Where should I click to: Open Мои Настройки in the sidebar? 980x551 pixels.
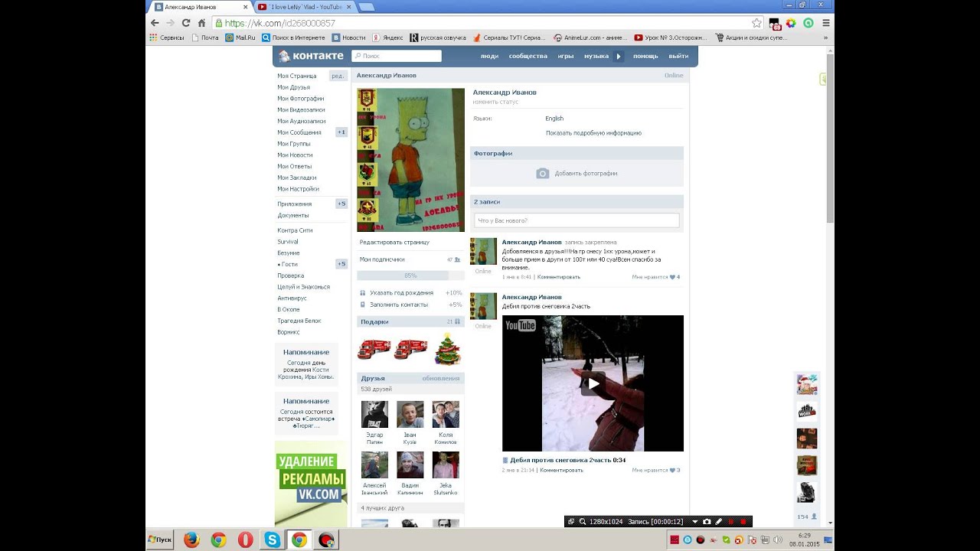pyautogui.click(x=298, y=189)
